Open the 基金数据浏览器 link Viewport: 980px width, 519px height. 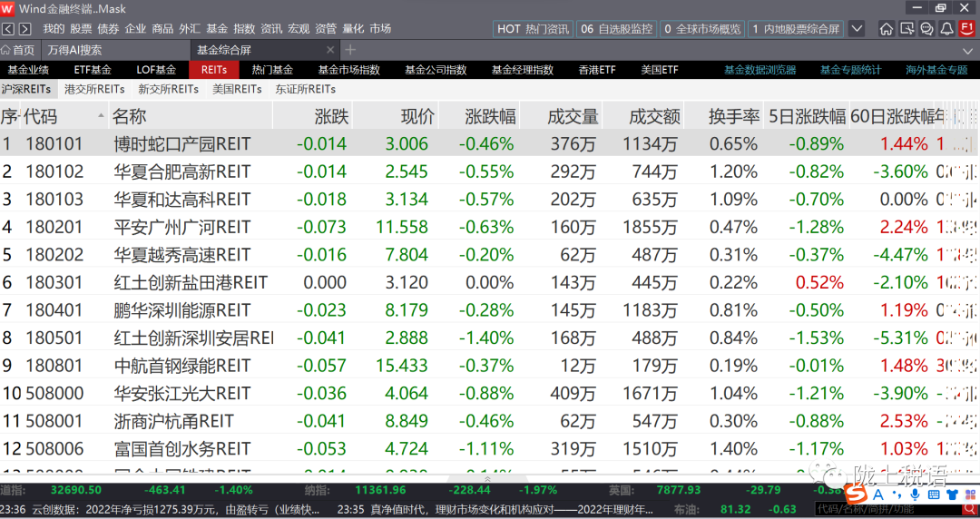pyautogui.click(x=760, y=70)
